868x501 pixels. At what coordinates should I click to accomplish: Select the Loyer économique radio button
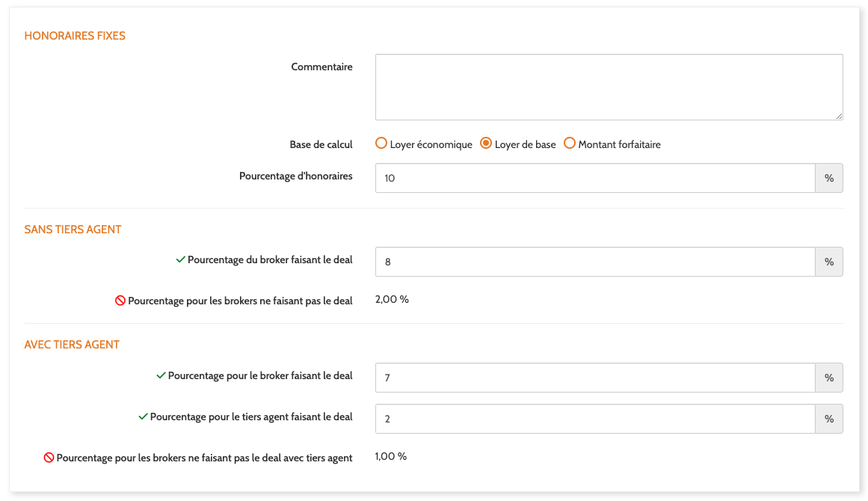coord(381,144)
